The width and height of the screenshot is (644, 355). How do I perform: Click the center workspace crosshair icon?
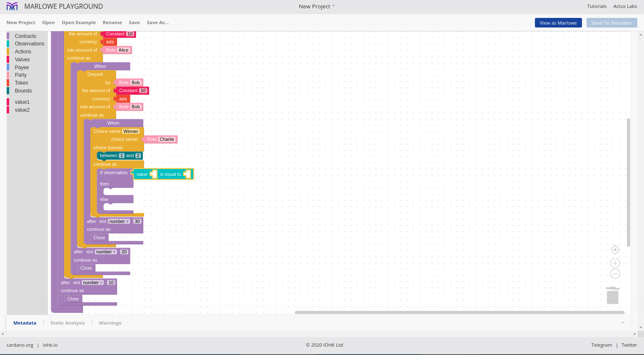[615, 250]
